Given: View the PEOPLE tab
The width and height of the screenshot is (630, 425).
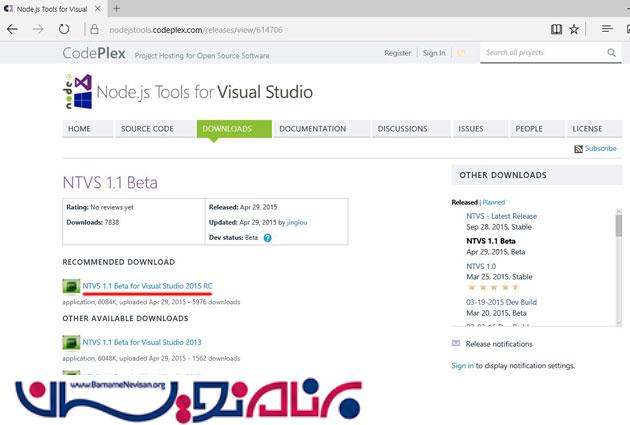Looking at the screenshot, I should [x=538, y=129].
